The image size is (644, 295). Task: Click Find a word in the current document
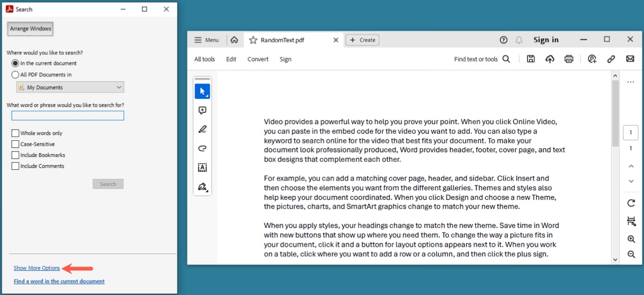coord(59,281)
